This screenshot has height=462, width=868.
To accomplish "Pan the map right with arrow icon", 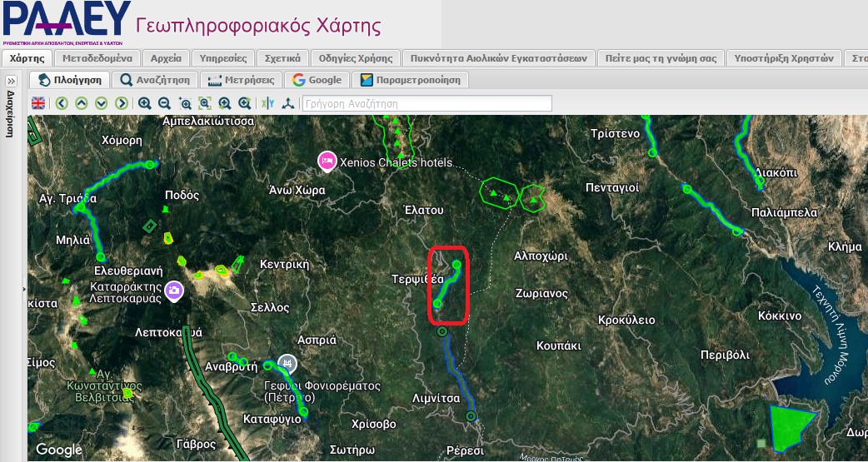I will coord(122,103).
